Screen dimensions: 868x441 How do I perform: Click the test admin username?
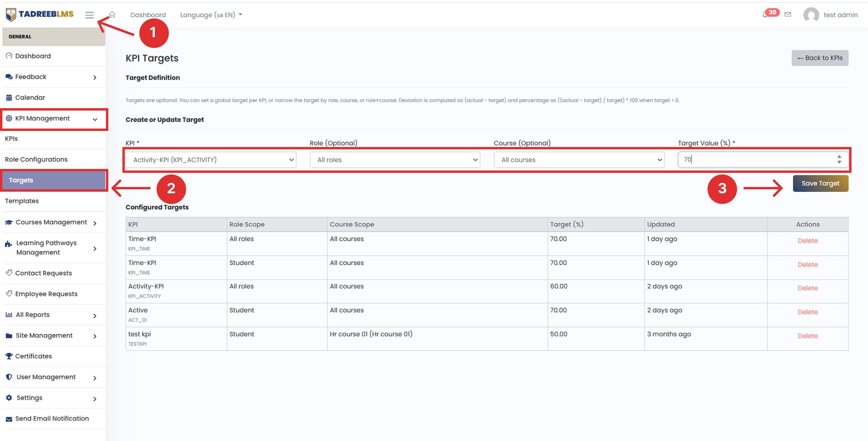click(840, 15)
